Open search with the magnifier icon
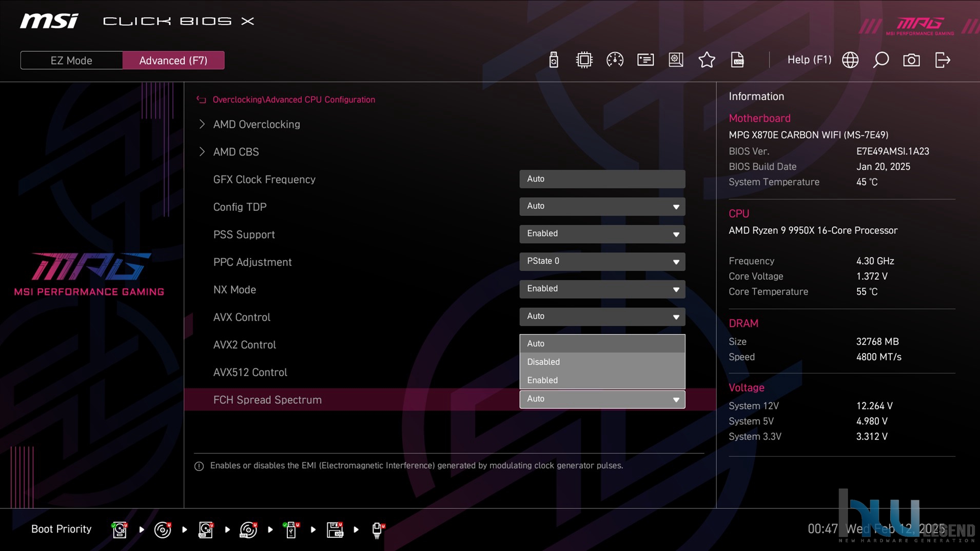This screenshot has width=980, height=551. pyautogui.click(x=881, y=60)
